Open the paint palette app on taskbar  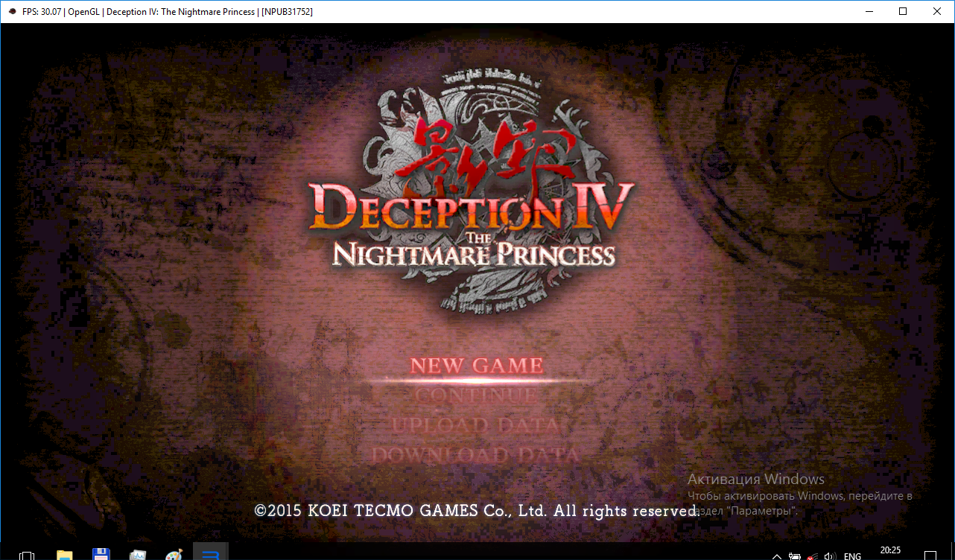[174, 555]
